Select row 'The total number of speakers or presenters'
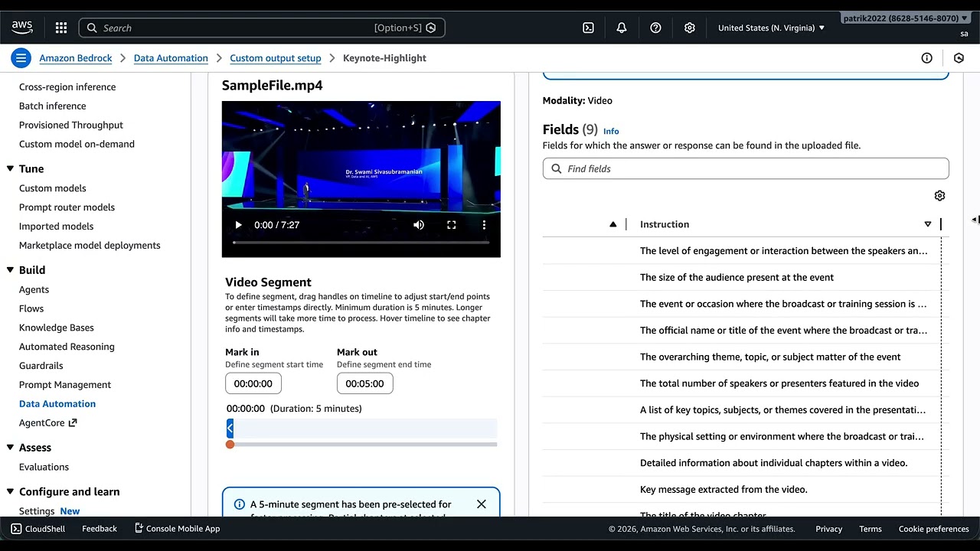This screenshot has width=980, height=551. click(746, 383)
